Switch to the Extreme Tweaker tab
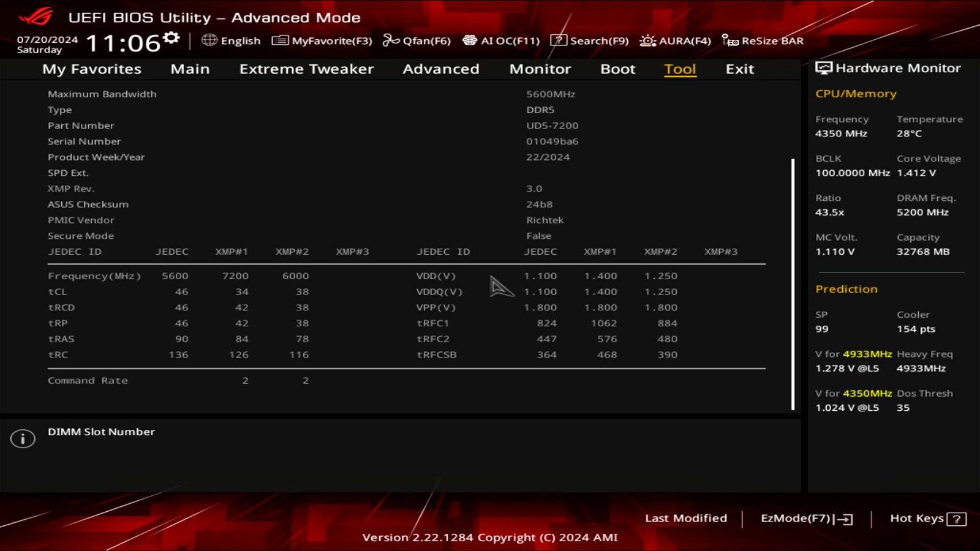The width and height of the screenshot is (980, 551). pyautogui.click(x=306, y=69)
